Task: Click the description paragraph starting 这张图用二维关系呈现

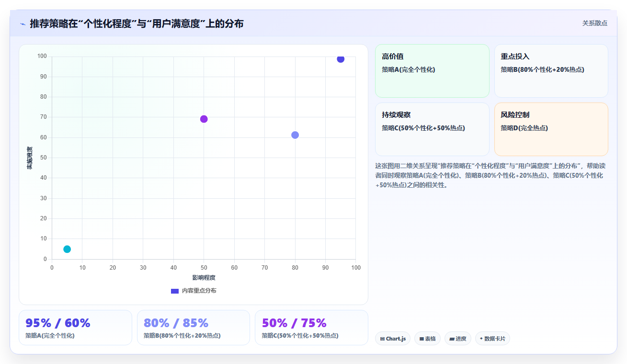Action: point(491,175)
